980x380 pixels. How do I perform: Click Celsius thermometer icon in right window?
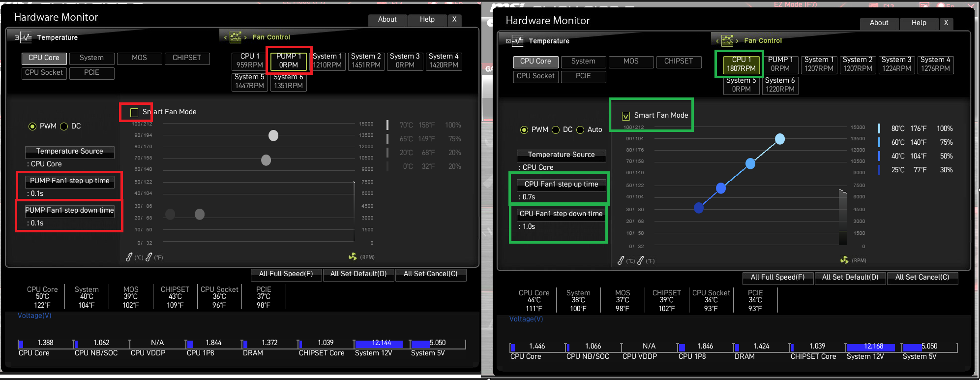pyautogui.click(x=621, y=260)
